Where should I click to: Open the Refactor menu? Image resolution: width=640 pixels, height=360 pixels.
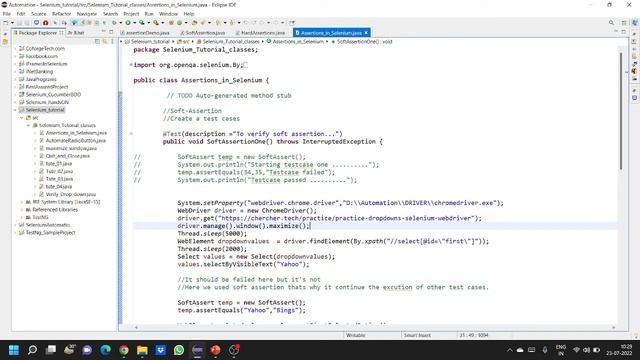[x=62, y=13]
